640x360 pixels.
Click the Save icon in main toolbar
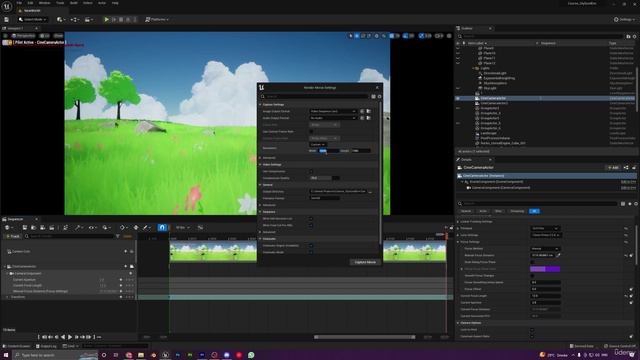7,19
